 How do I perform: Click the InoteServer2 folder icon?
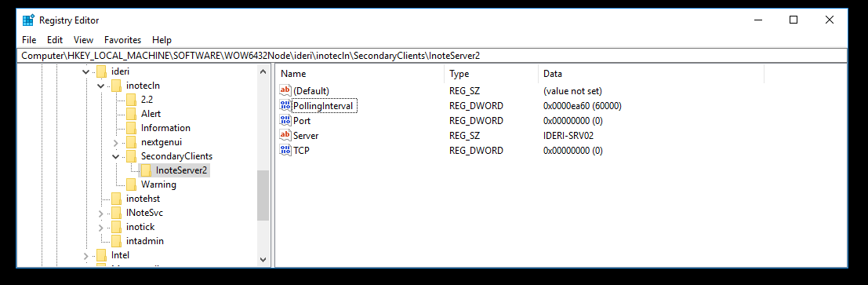(x=146, y=170)
